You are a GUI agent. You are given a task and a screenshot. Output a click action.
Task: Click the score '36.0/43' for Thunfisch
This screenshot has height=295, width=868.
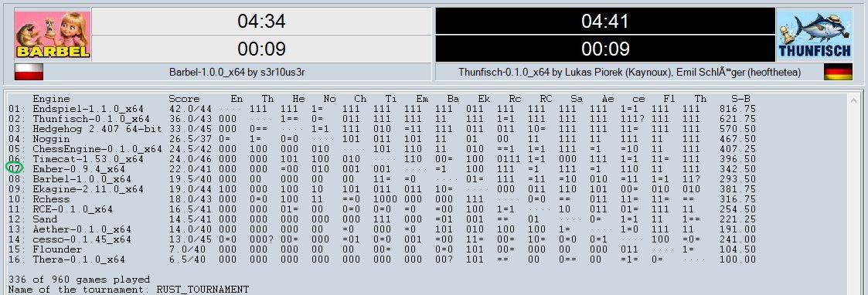pos(190,119)
